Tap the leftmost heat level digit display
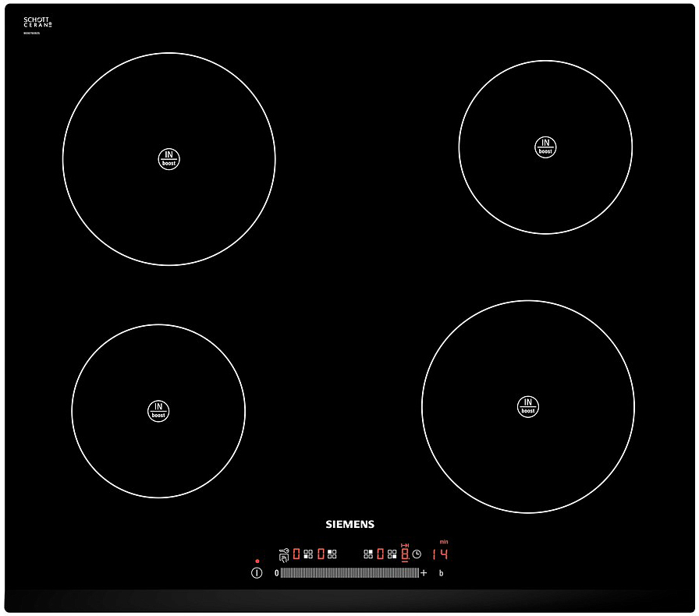Viewport: 699px width, 616px height. coord(296,554)
